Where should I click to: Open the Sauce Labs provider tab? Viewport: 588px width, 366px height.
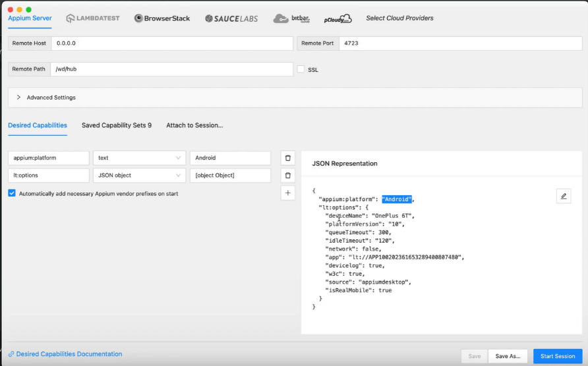click(231, 18)
